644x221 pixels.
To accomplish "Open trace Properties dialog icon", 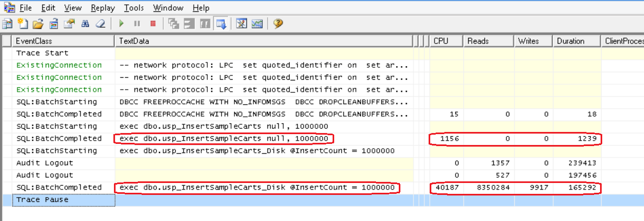I will point(69,24).
